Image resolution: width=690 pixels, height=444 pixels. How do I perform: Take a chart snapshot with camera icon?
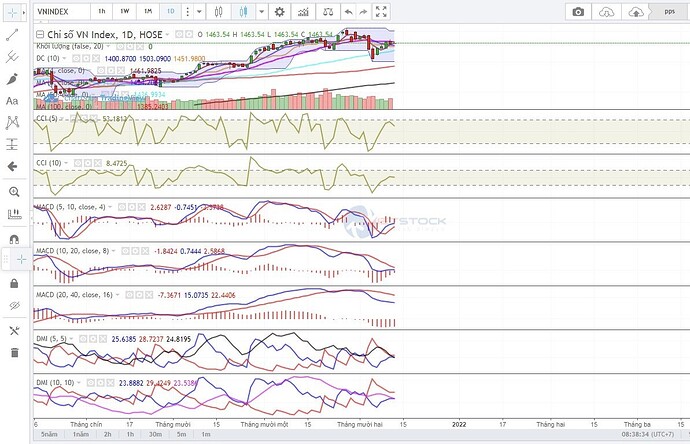click(578, 12)
